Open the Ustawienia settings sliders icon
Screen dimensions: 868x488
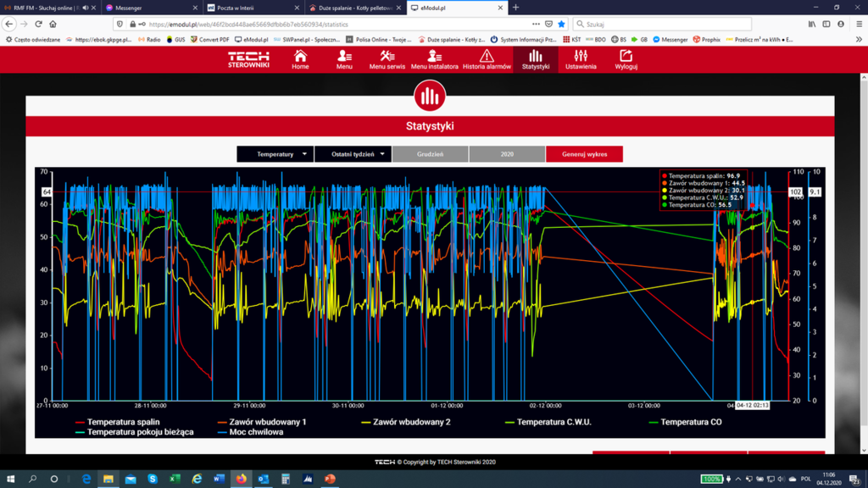click(x=581, y=57)
